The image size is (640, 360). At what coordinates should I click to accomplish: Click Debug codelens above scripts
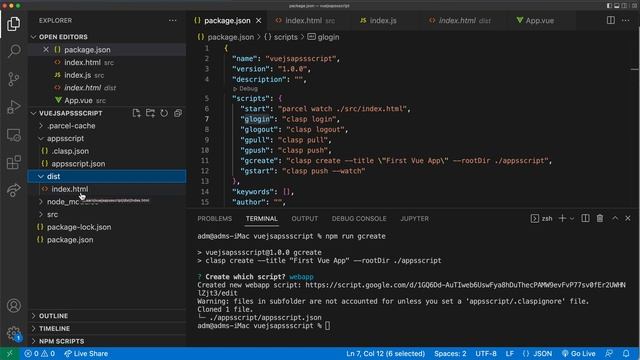click(245, 89)
